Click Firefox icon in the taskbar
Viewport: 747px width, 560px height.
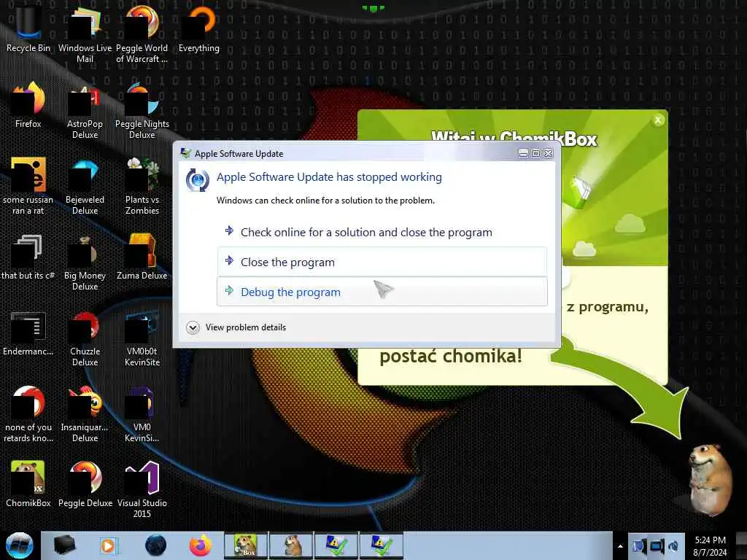point(201,545)
